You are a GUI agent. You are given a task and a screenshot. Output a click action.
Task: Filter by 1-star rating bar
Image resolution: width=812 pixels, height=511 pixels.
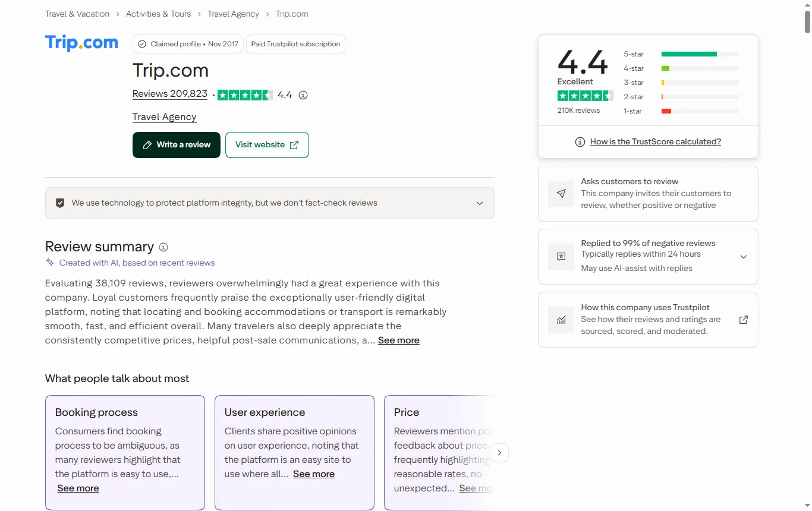[681, 111]
